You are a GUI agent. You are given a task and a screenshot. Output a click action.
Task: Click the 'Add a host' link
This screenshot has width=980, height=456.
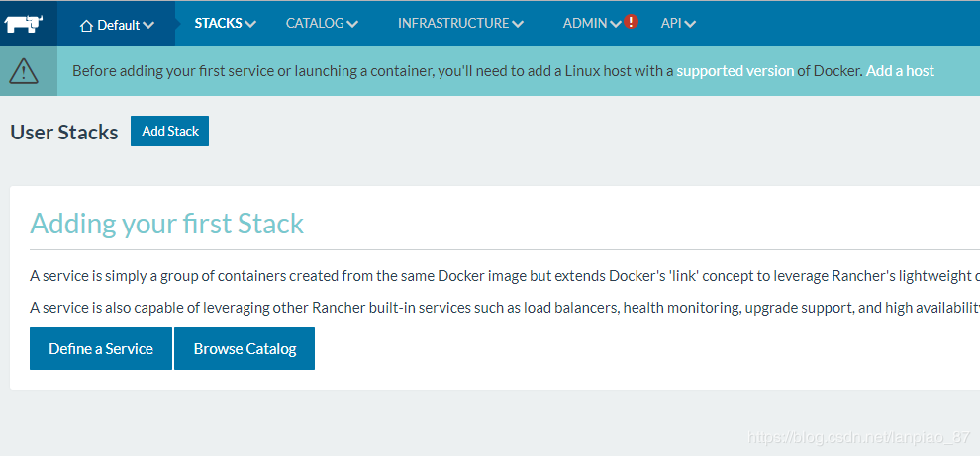click(900, 71)
